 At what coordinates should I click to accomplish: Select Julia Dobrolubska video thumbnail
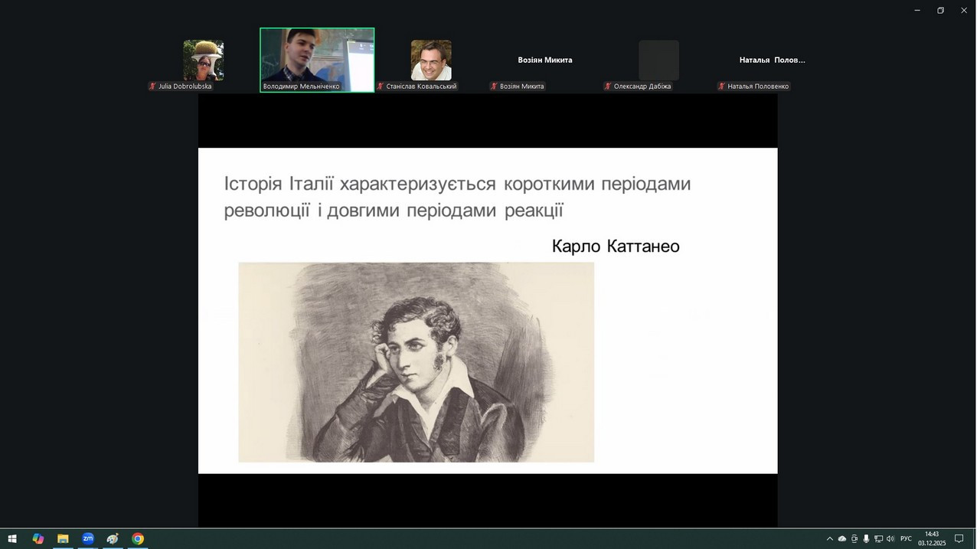[x=204, y=60]
